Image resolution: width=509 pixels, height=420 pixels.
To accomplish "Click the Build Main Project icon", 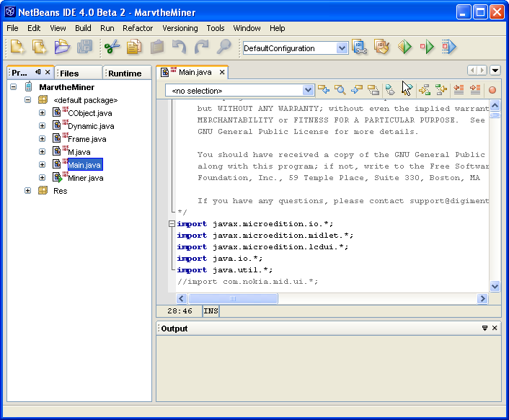I will (x=359, y=48).
